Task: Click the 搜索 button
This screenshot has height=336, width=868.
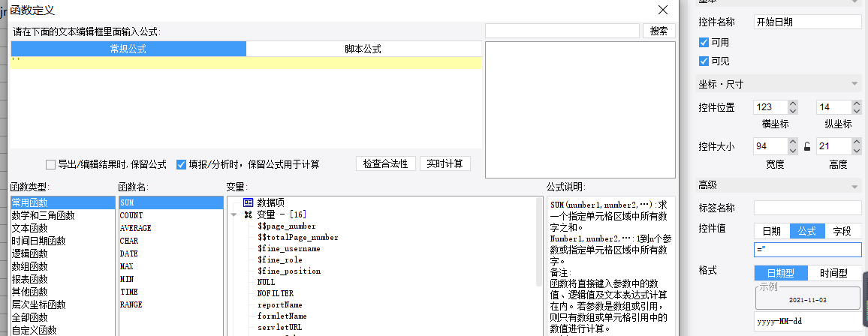Action: (x=659, y=31)
